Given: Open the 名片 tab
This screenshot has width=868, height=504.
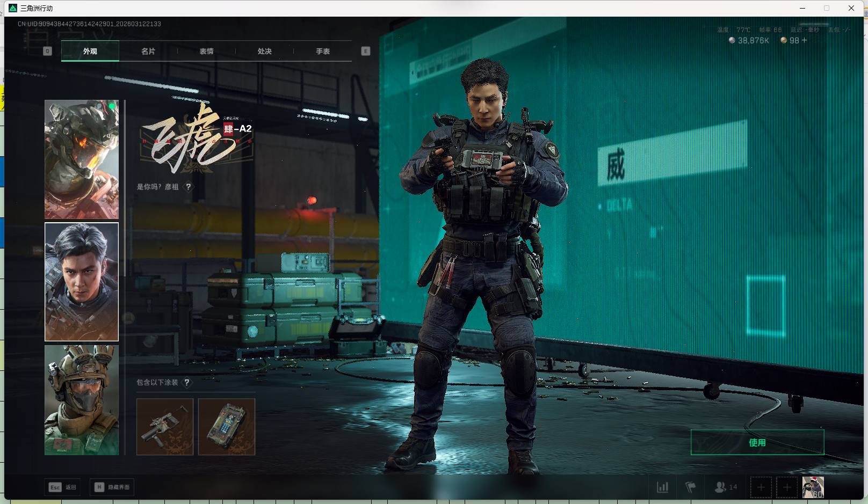Looking at the screenshot, I should (x=148, y=52).
